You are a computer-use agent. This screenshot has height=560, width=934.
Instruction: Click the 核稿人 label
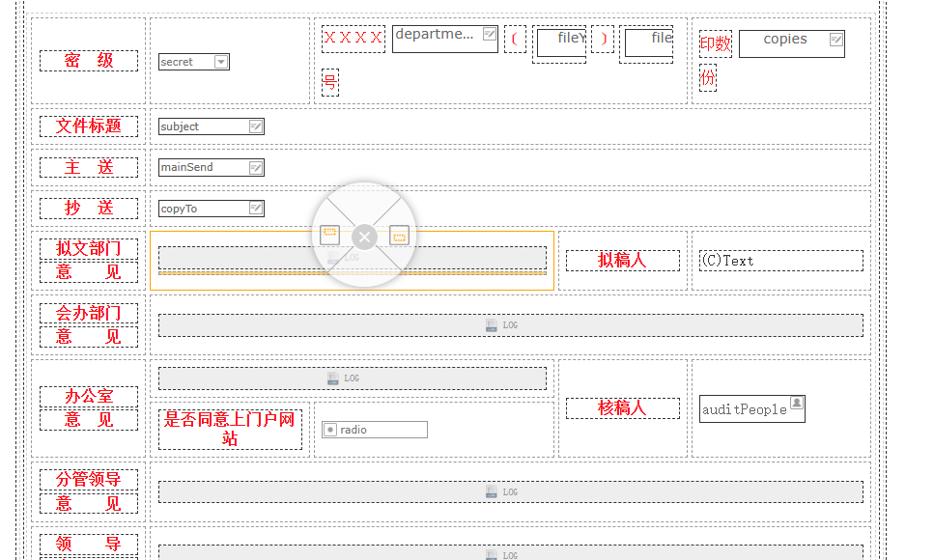pyautogui.click(x=622, y=408)
